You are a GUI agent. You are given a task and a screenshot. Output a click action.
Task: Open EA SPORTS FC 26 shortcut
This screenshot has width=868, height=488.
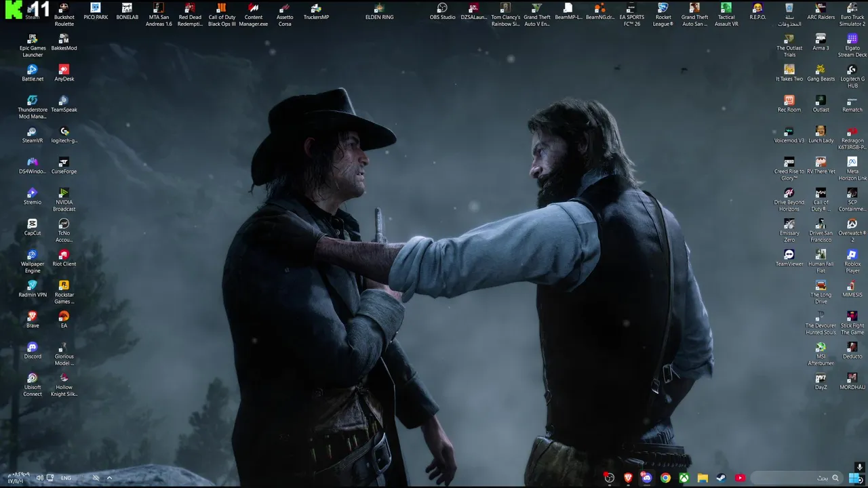[x=631, y=14]
